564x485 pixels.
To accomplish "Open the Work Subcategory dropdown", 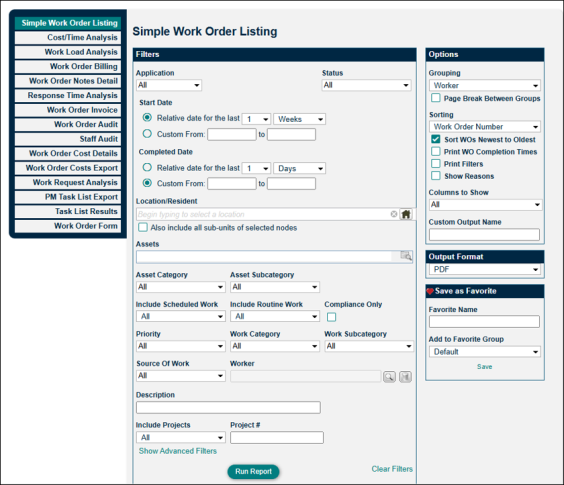I will click(x=369, y=346).
